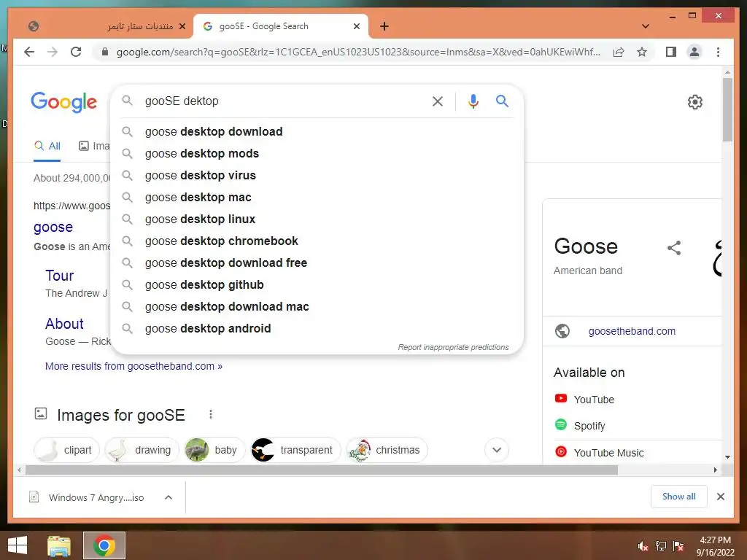747x560 pixels.
Task: Open the Tour sitelink
Action: pos(60,276)
